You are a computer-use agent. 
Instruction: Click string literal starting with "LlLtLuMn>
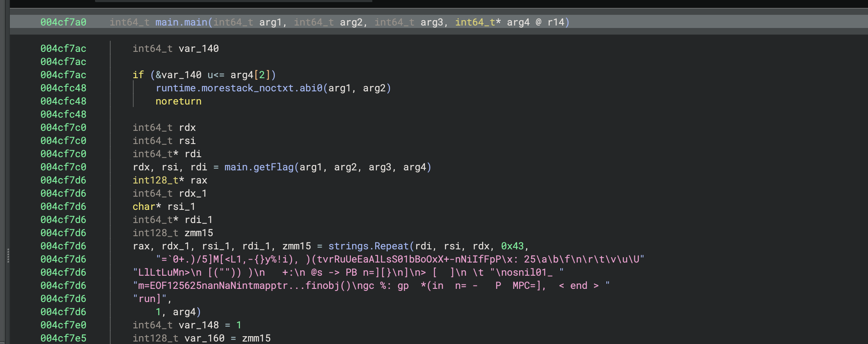pos(348,272)
